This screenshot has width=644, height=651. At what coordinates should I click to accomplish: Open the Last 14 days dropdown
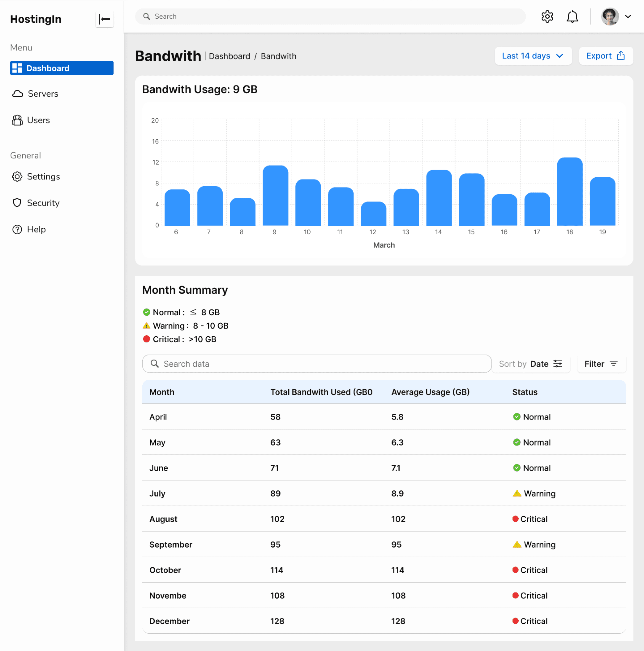point(533,56)
